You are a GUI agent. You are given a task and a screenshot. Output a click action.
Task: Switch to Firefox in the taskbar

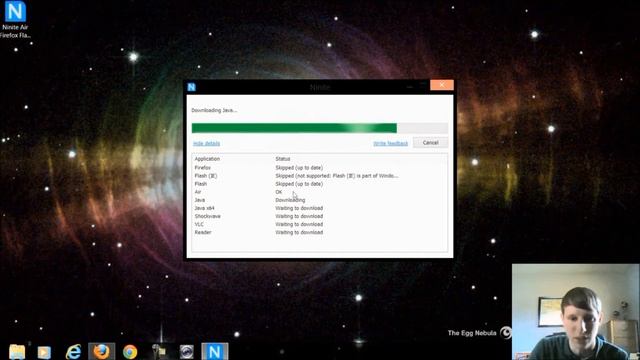(102, 351)
